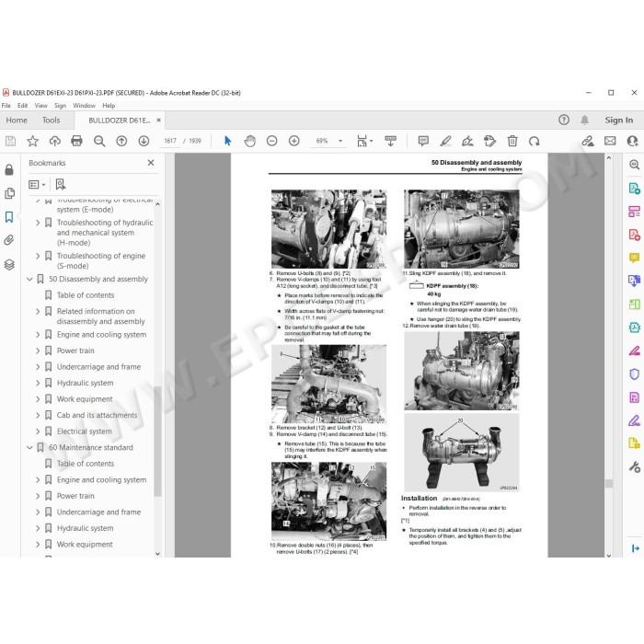Open the fit page options tool
Image resolution: width=644 pixels, height=644 pixels.
[364, 141]
